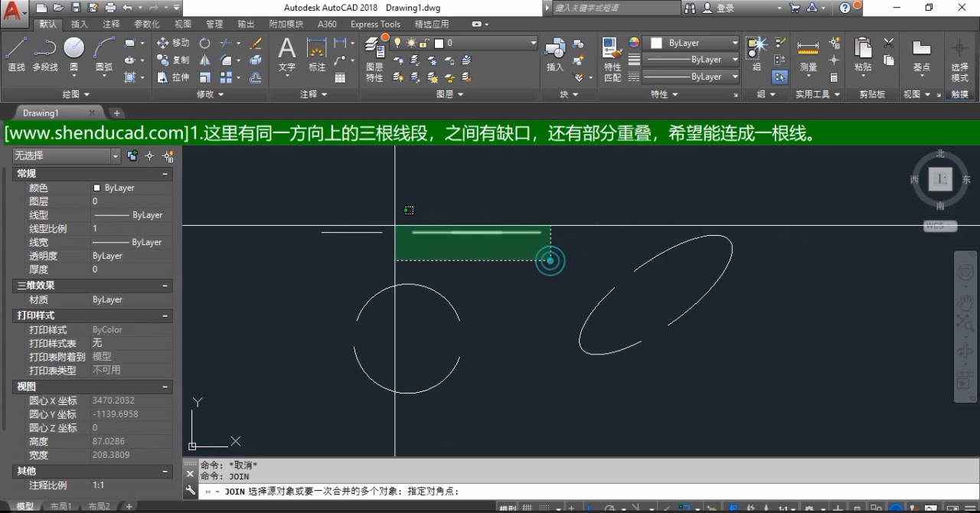Click the Erase icon in Modify panel
The image size is (980, 513).
(x=256, y=43)
